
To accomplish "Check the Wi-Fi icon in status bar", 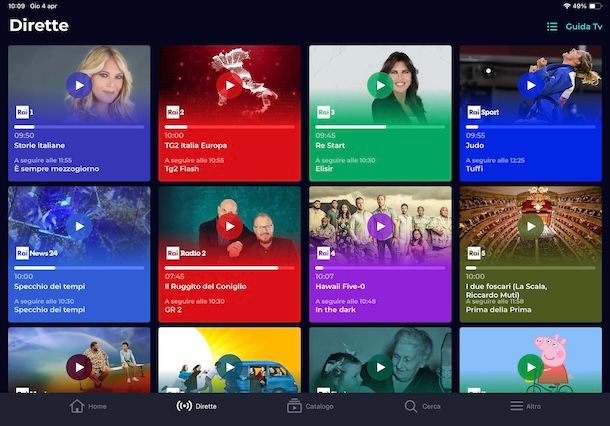I will (x=566, y=6).
